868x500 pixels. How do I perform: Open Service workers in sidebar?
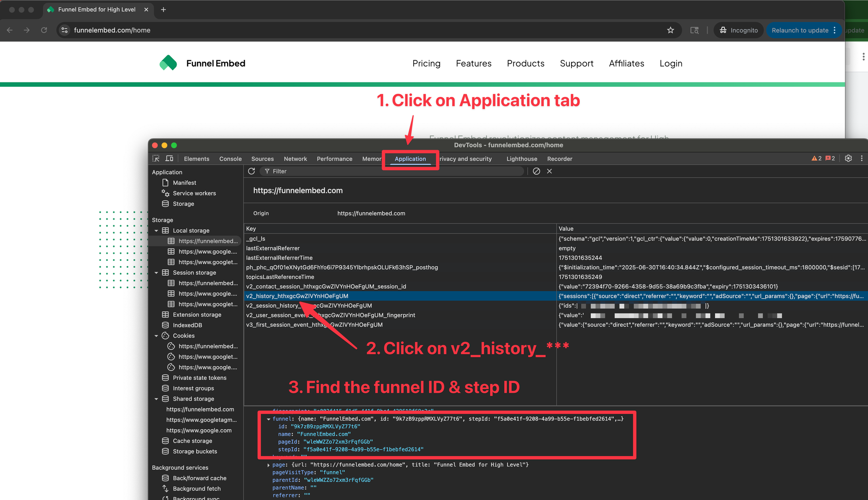coord(194,193)
